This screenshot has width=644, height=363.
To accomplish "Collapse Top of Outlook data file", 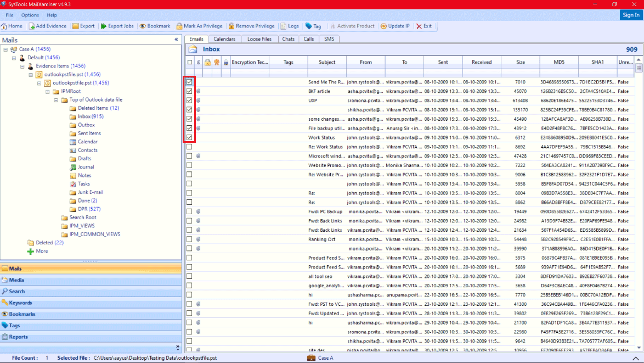I will 57,100.
